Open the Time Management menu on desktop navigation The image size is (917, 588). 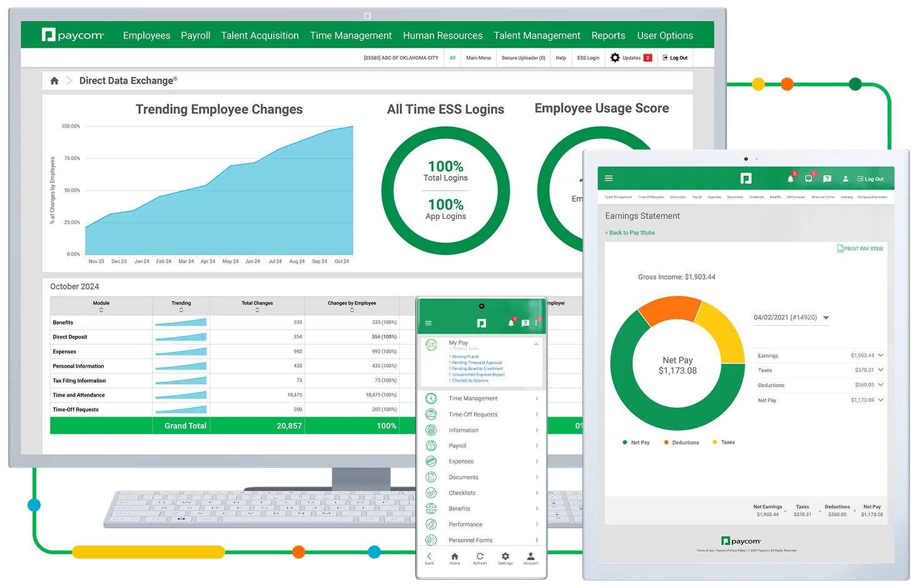point(351,36)
